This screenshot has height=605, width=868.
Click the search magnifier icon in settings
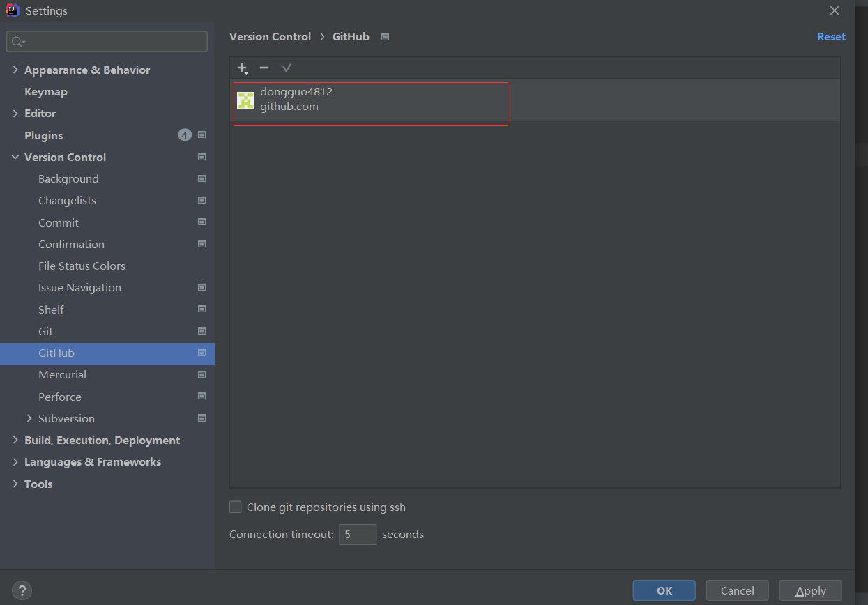click(x=18, y=42)
